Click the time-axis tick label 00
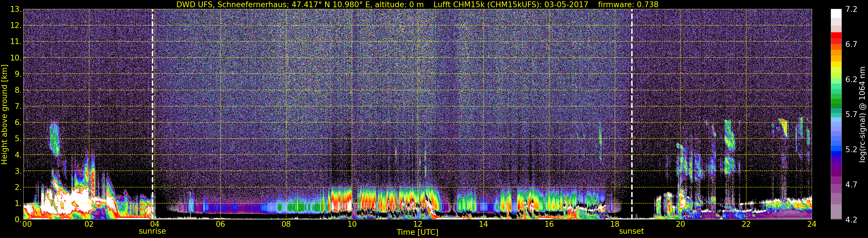This screenshot has height=238, width=868. click(x=27, y=224)
